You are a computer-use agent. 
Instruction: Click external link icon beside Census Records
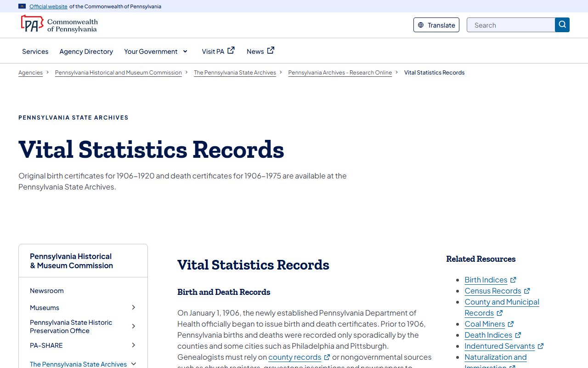click(527, 291)
